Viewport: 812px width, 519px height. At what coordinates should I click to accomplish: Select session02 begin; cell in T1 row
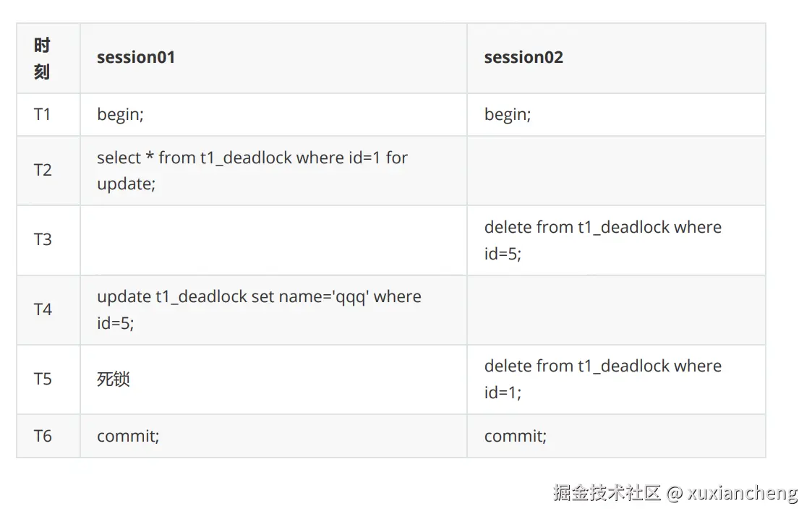click(508, 114)
